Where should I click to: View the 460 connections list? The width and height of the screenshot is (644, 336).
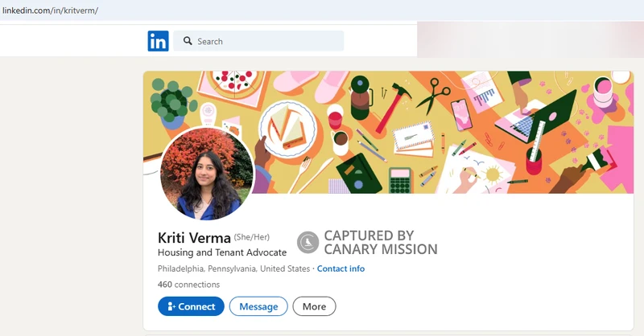click(188, 285)
